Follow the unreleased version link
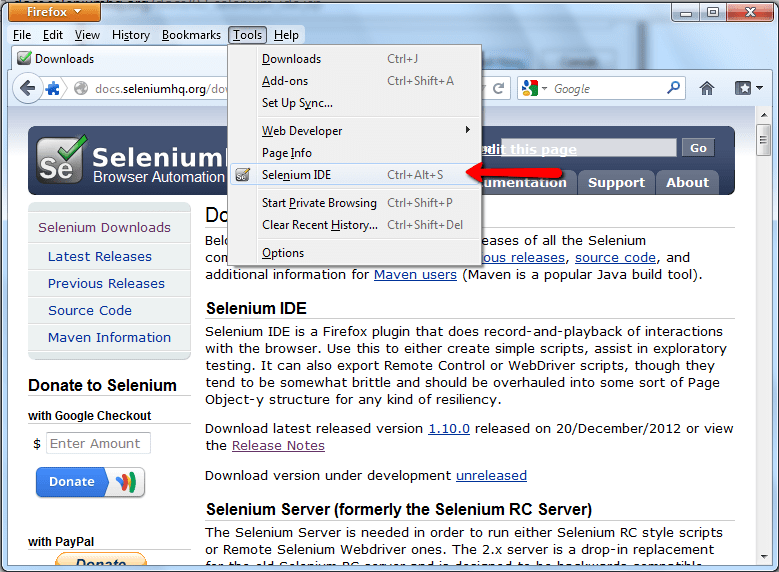779x572 pixels. (x=491, y=476)
